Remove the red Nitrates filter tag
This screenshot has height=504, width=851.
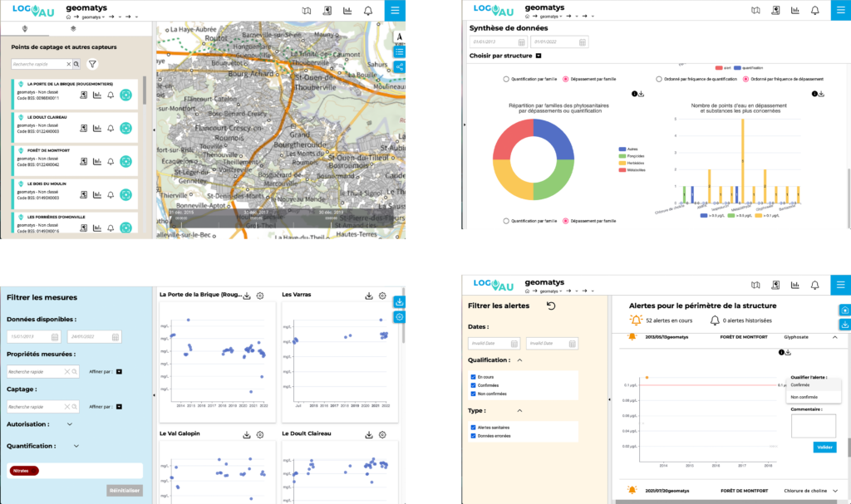coord(24,471)
